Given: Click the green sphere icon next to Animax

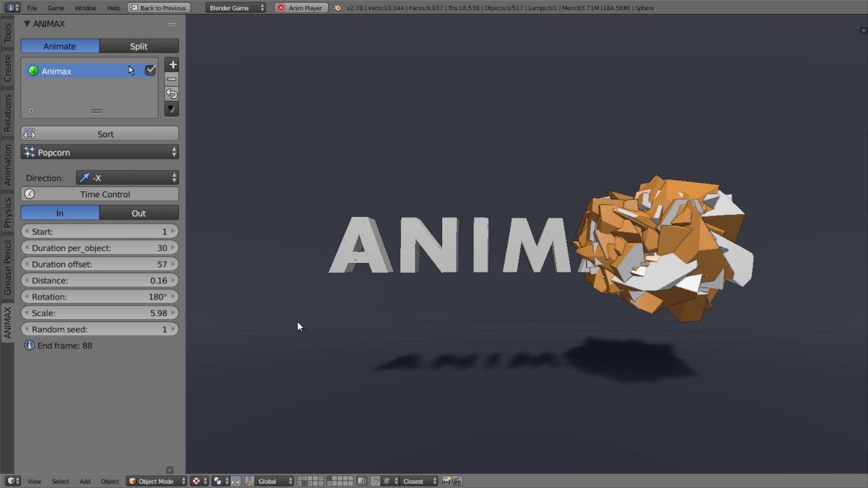Looking at the screenshot, I should pyautogui.click(x=33, y=70).
